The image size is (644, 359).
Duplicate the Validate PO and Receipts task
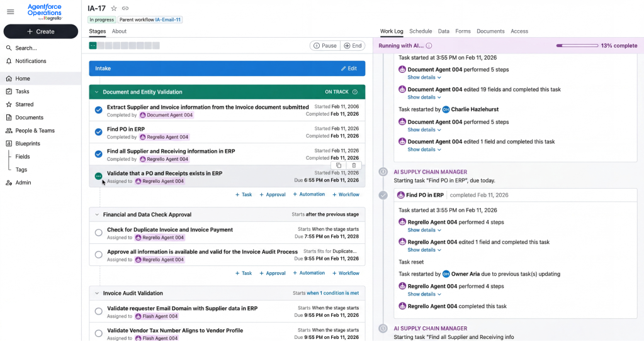click(339, 165)
